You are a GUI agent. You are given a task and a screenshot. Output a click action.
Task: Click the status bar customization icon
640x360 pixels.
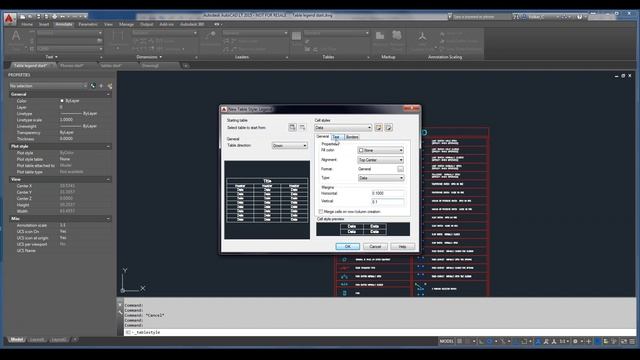click(x=632, y=341)
